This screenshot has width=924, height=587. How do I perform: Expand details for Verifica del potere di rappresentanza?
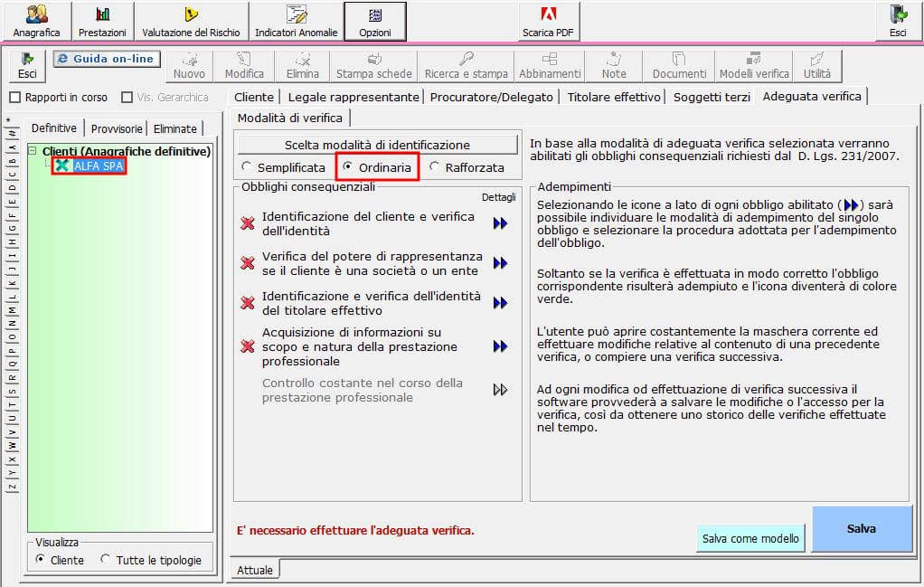point(500,263)
